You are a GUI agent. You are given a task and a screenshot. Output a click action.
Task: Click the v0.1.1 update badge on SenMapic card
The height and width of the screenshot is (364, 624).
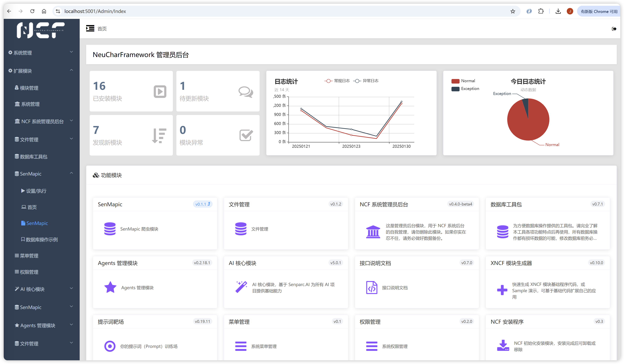click(203, 204)
